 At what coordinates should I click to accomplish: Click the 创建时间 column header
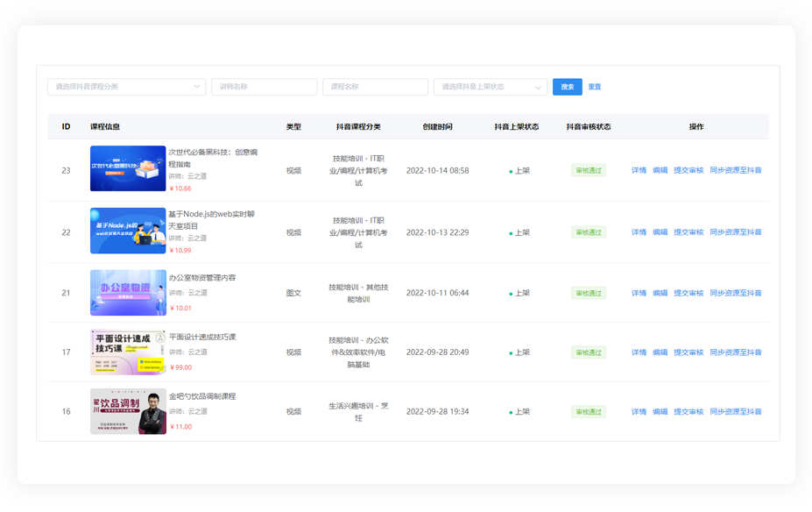pos(437,126)
